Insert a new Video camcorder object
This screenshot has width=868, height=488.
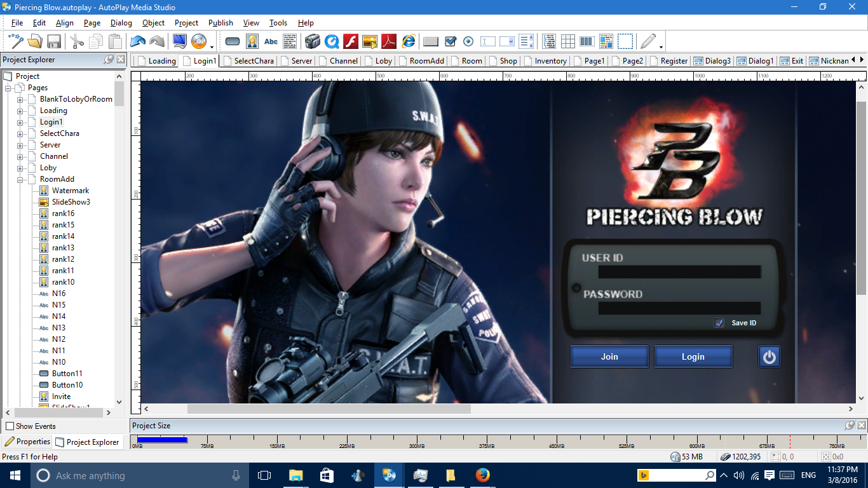click(x=312, y=42)
